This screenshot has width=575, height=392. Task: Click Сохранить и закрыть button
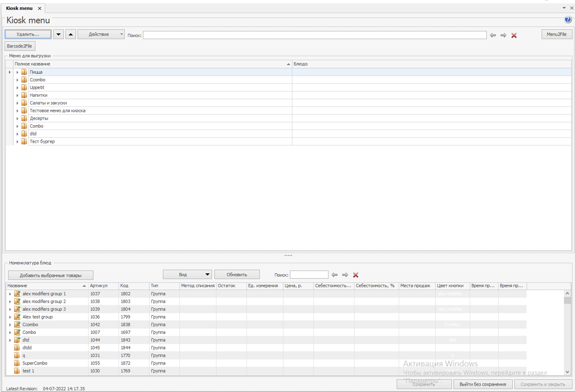point(543,384)
